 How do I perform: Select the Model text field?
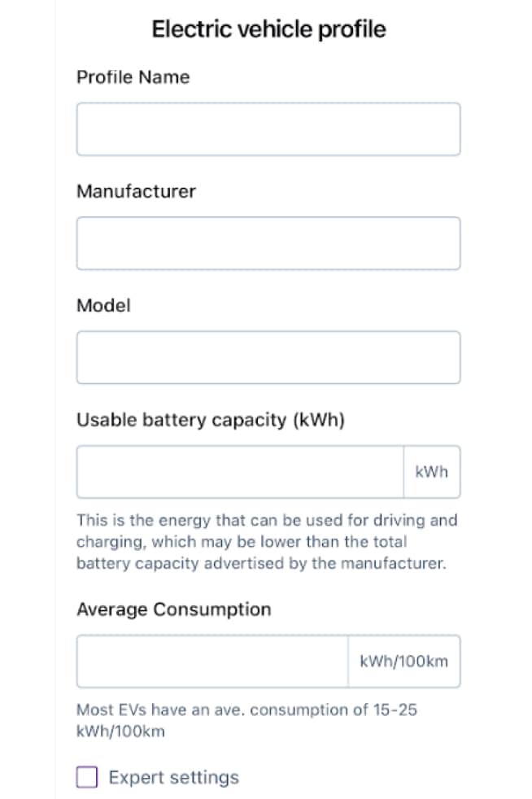click(268, 357)
